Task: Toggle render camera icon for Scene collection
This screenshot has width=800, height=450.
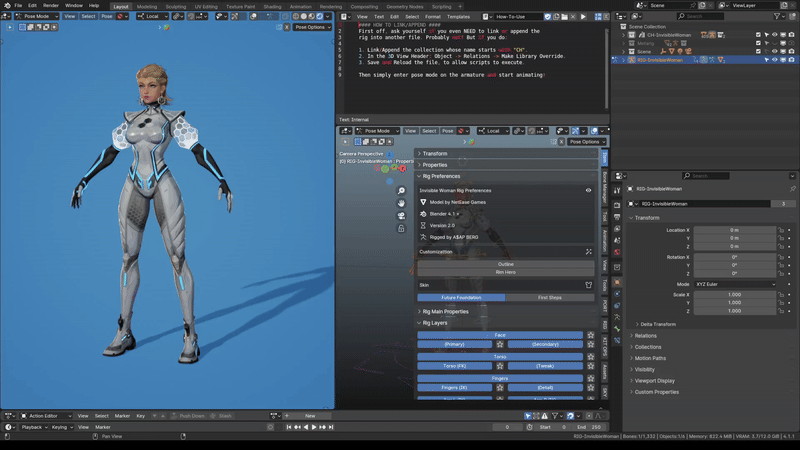Action: tap(791, 52)
